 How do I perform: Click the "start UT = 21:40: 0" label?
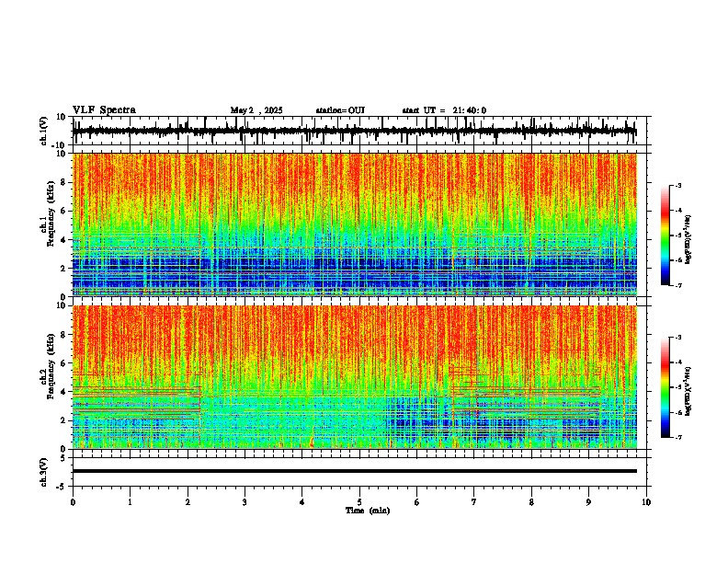coord(444,110)
